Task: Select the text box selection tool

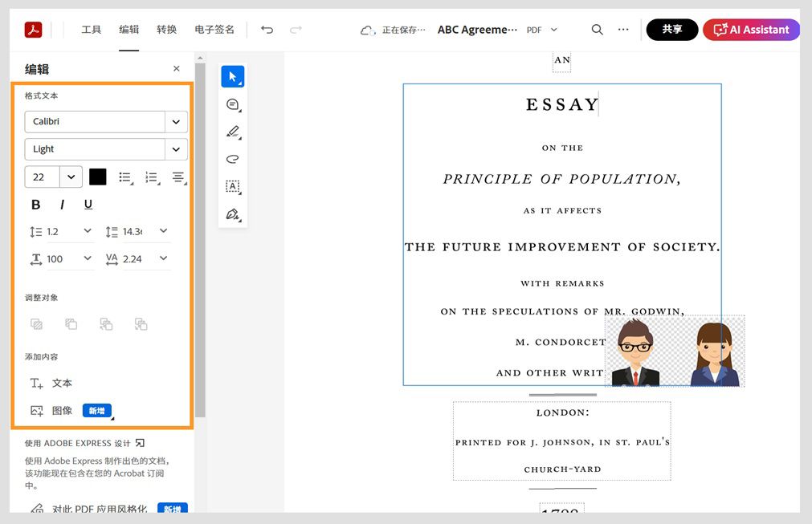Action: (232, 186)
